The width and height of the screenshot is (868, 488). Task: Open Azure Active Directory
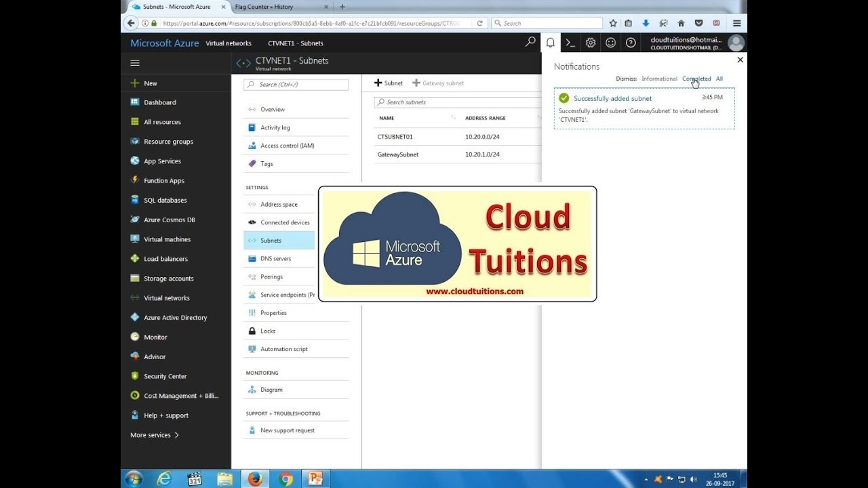click(175, 318)
